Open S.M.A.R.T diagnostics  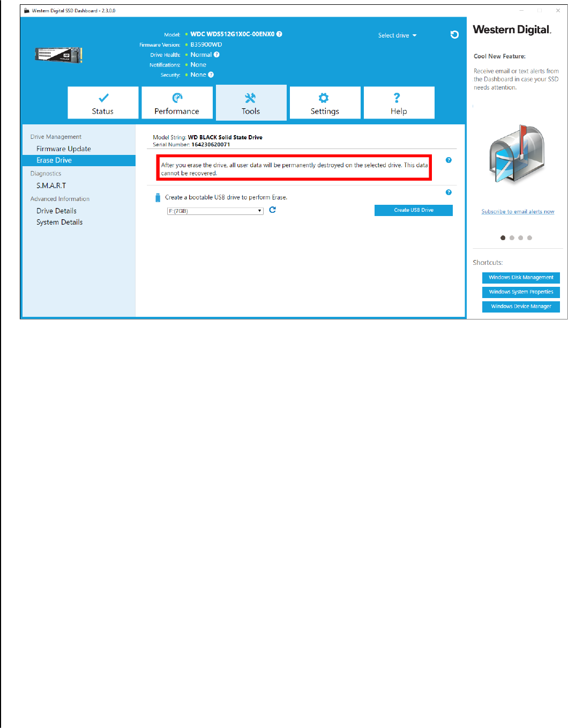click(51, 185)
